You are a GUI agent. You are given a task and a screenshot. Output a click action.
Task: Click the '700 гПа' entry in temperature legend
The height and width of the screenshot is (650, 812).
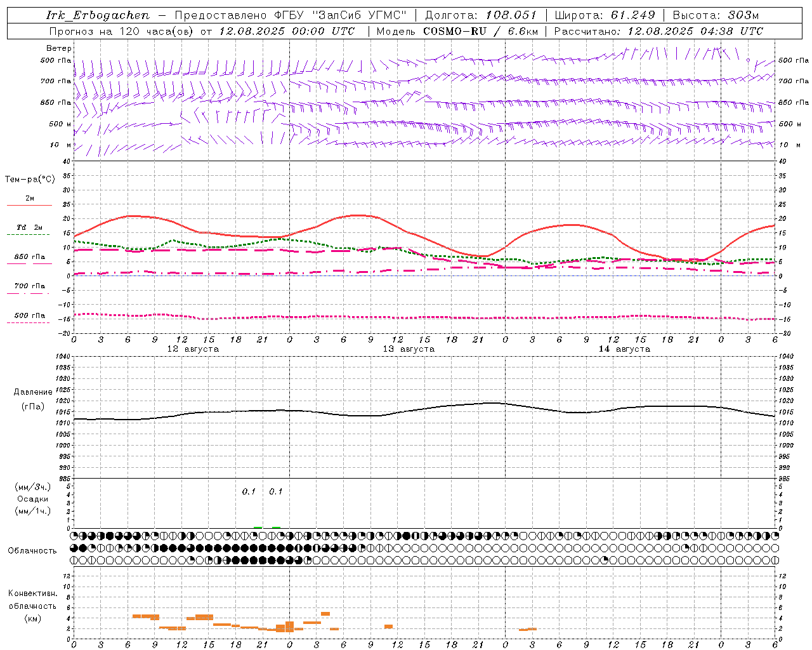click(x=30, y=286)
